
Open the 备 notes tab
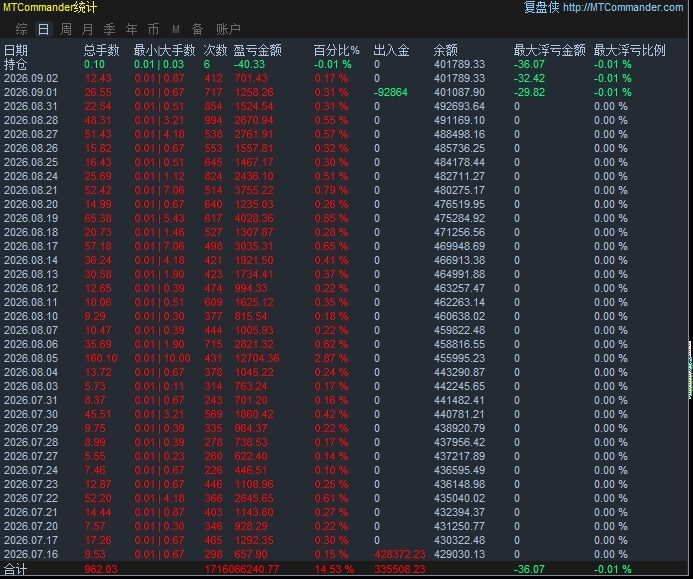(198, 29)
